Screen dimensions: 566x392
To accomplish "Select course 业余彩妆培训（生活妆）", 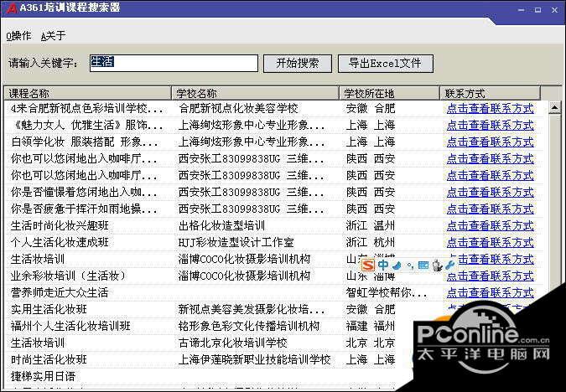I will [69, 276].
